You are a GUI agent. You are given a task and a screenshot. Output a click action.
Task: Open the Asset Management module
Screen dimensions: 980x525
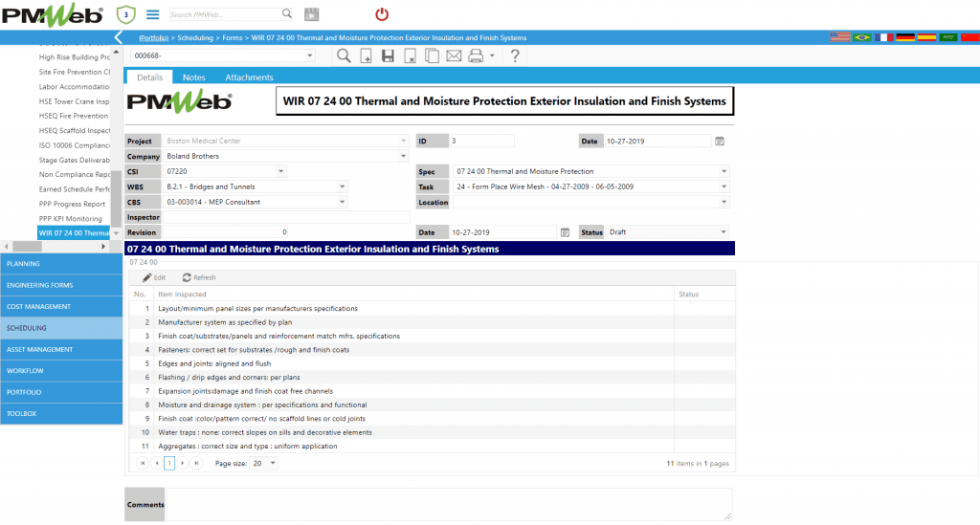point(61,349)
